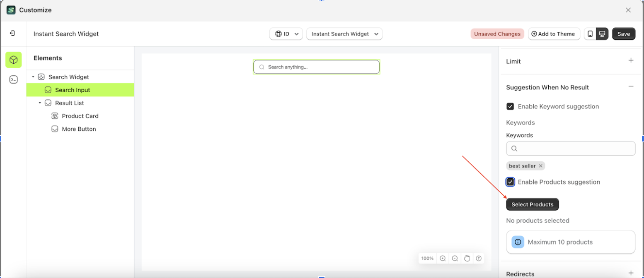Switch to mobile preview mode

[590, 34]
